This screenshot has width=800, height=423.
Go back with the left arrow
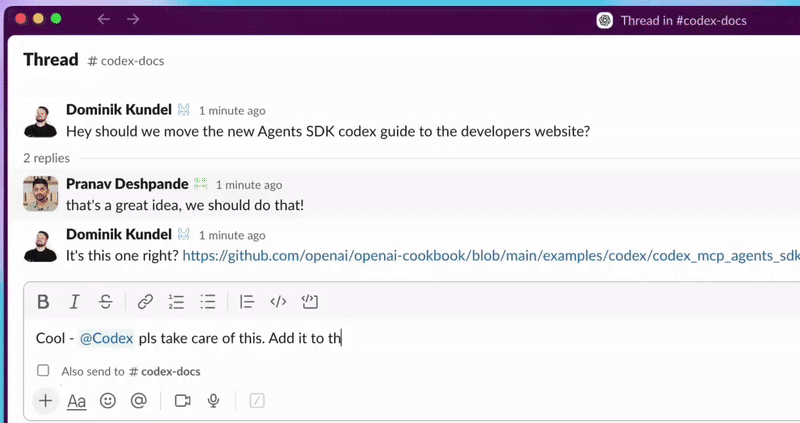(104, 19)
